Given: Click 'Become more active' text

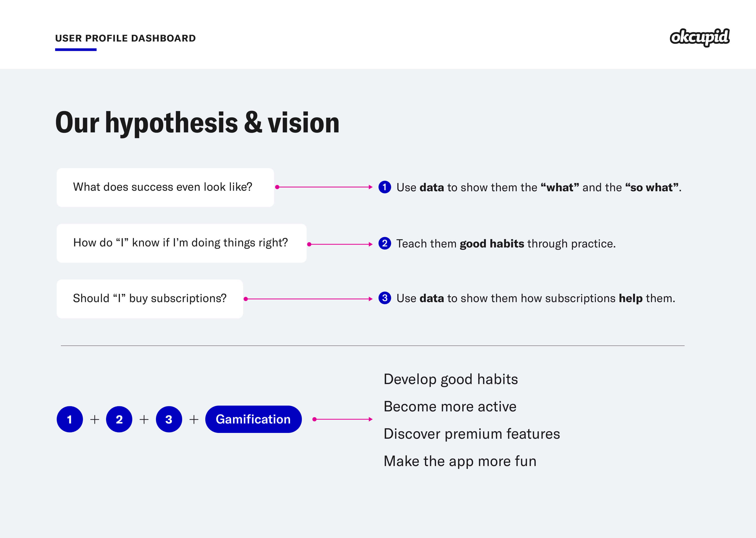Looking at the screenshot, I should point(450,406).
